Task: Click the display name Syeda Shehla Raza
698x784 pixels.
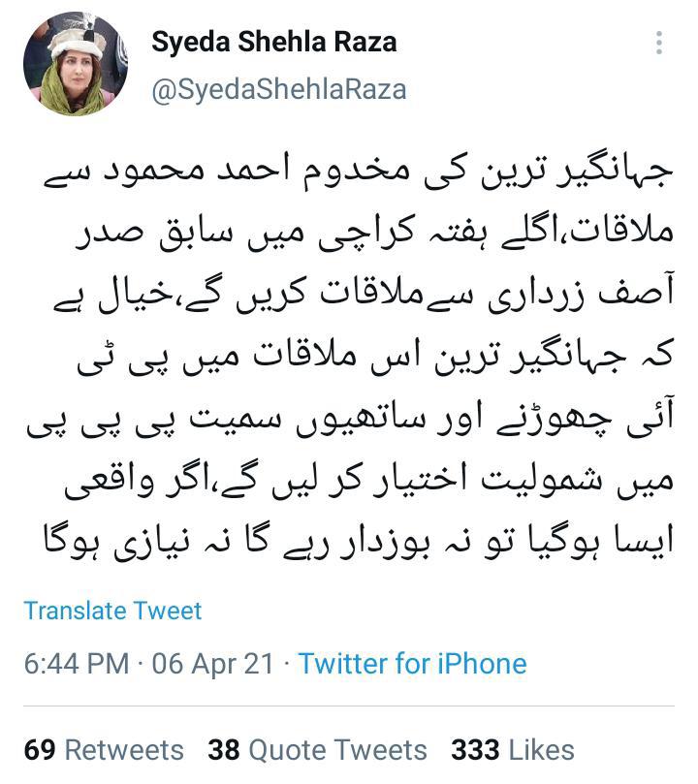Action: pyautogui.click(x=274, y=42)
